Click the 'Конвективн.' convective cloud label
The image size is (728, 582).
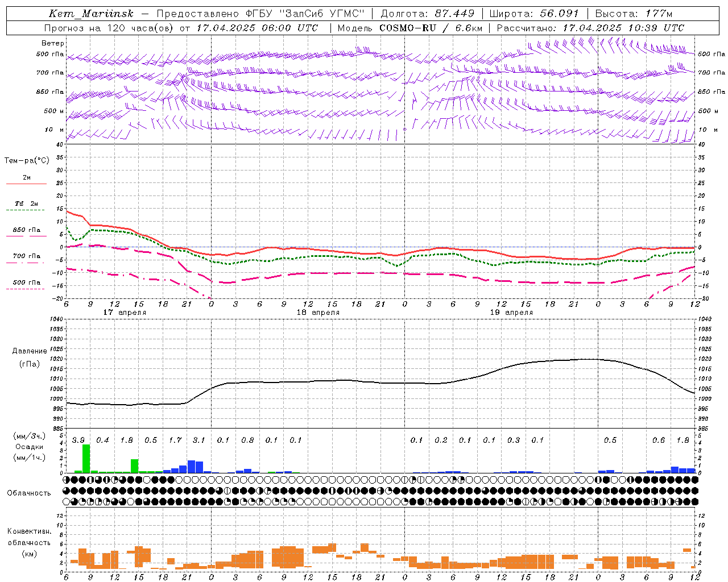pyautogui.click(x=29, y=531)
